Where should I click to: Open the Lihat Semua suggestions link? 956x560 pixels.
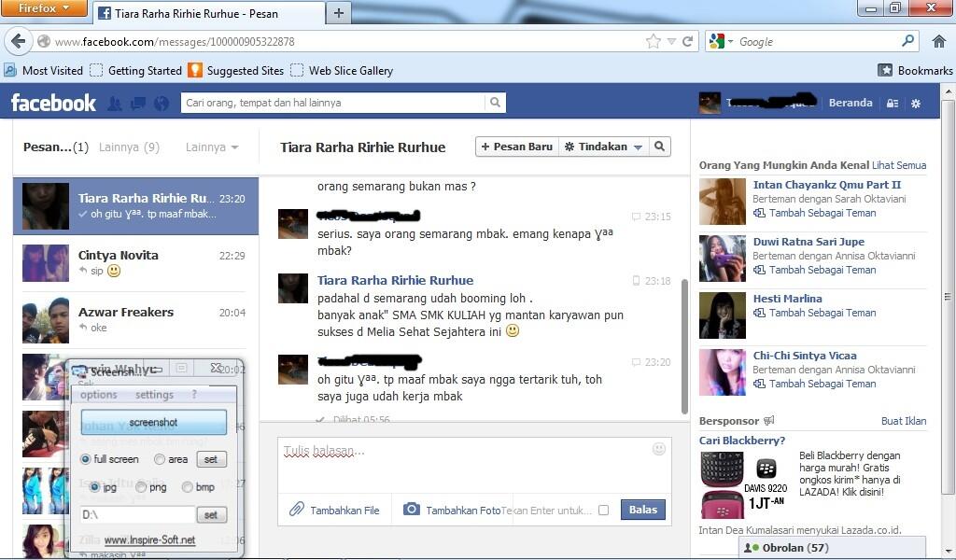[x=899, y=165]
